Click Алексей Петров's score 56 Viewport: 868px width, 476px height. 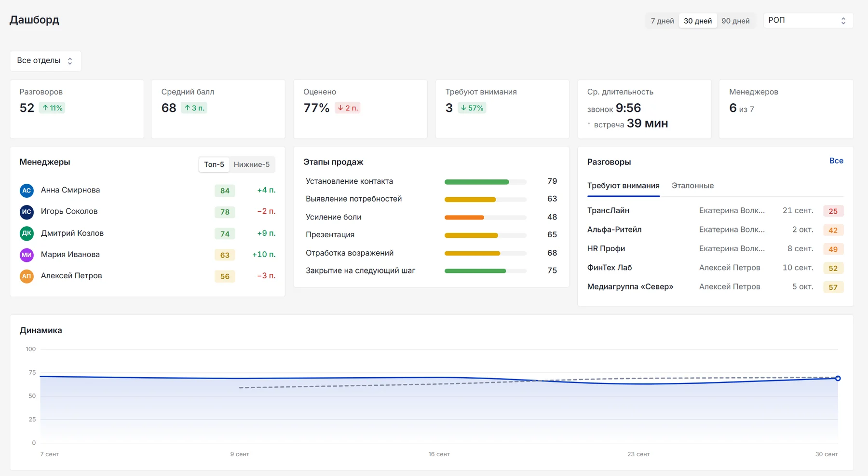225,276
